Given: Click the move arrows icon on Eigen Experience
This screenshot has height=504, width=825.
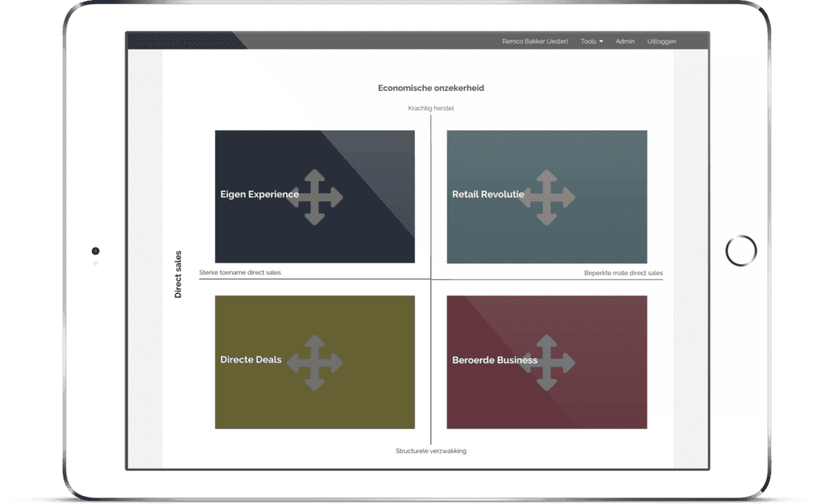Looking at the screenshot, I should (315, 197).
